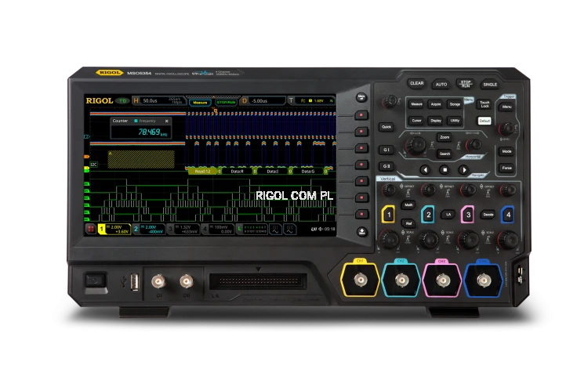Toggle channel 3 with the pink 3 button
The height and width of the screenshot is (391, 588).
coord(467,215)
